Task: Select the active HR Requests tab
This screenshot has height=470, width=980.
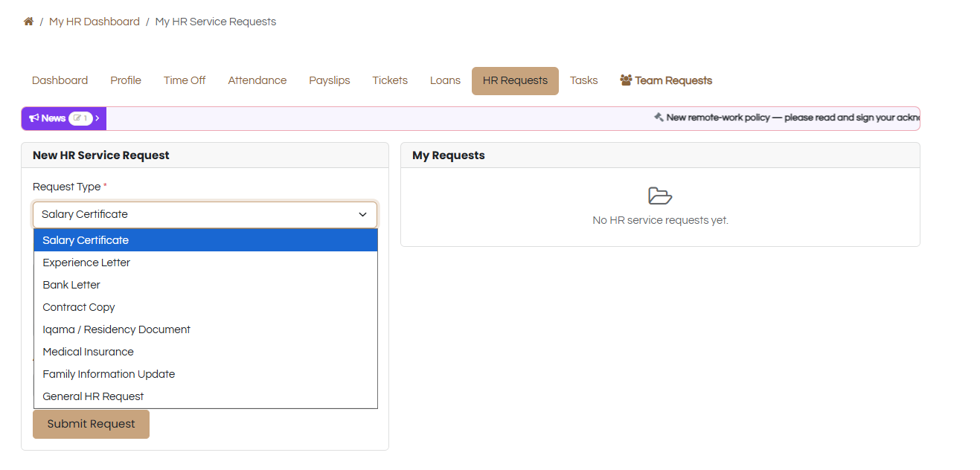Action: point(515,80)
